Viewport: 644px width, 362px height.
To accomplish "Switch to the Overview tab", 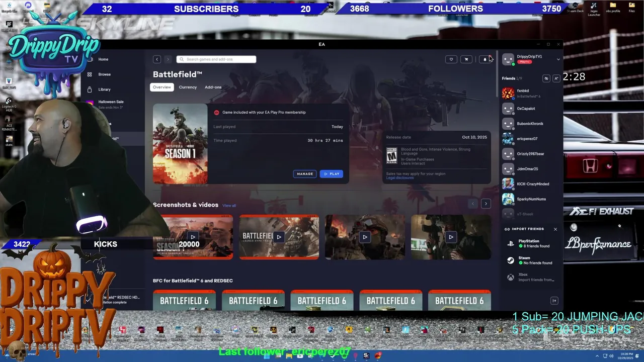I will tap(162, 87).
